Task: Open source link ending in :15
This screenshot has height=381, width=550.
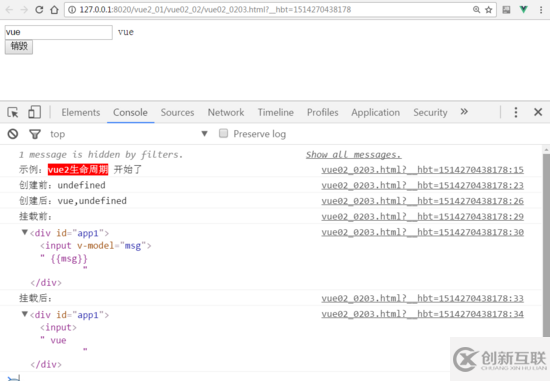Action: pos(422,170)
